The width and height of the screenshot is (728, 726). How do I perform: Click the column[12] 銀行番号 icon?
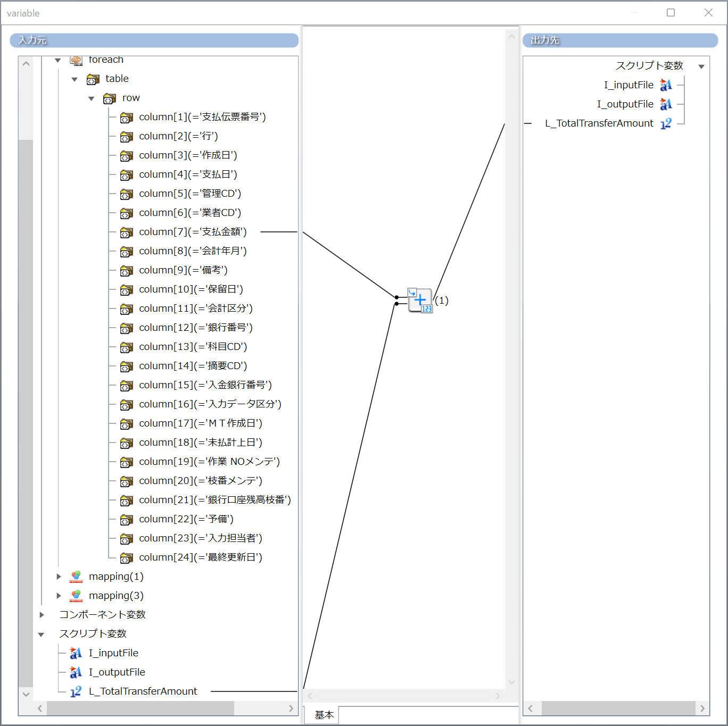click(127, 328)
